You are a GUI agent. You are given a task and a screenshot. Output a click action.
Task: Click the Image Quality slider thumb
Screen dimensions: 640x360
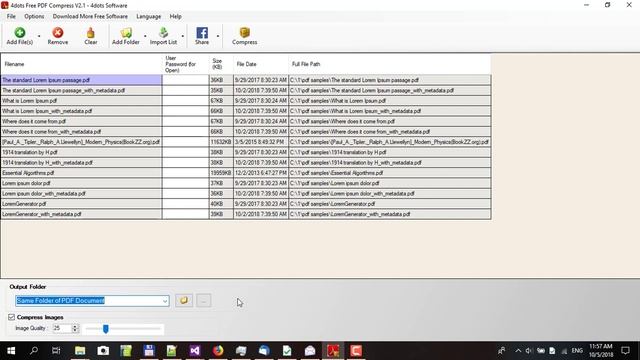[x=106, y=329]
